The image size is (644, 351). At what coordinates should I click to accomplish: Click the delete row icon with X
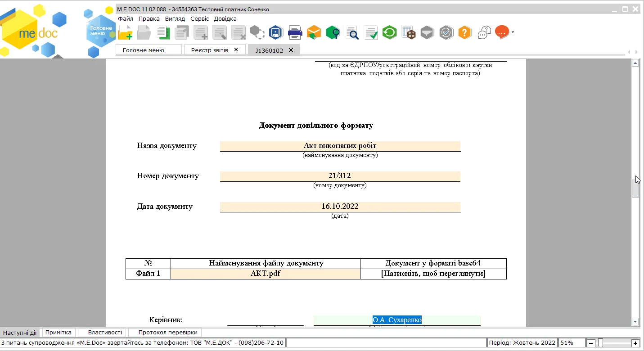click(x=239, y=33)
